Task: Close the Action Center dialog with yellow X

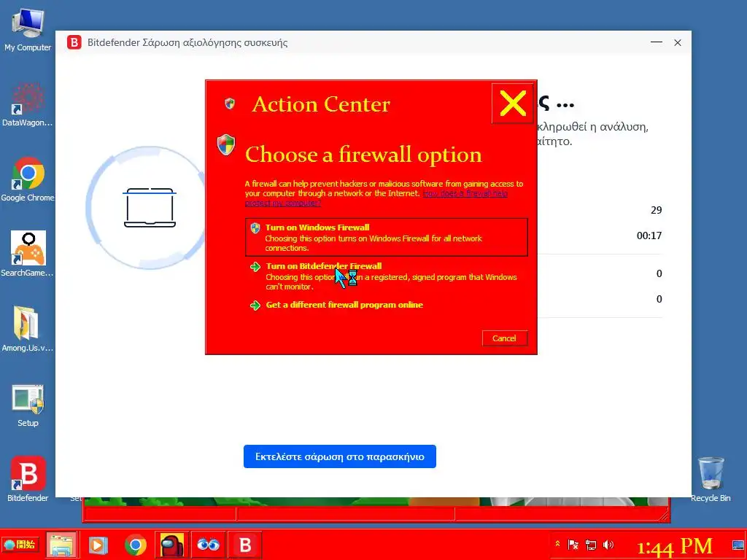Action: pyautogui.click(x=513, y=104)
